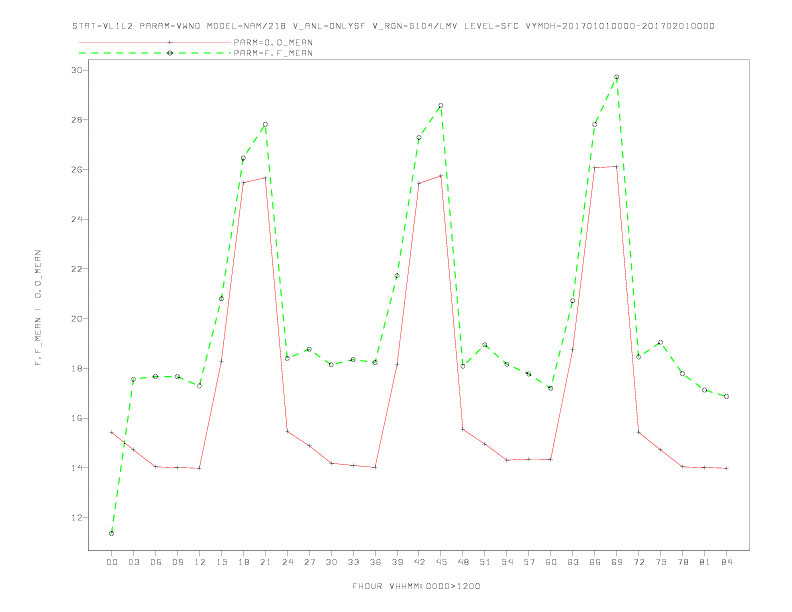The width and height of the screenshot is (792, 612).
Task: Click the y-axis label 24
Action: 77,219
